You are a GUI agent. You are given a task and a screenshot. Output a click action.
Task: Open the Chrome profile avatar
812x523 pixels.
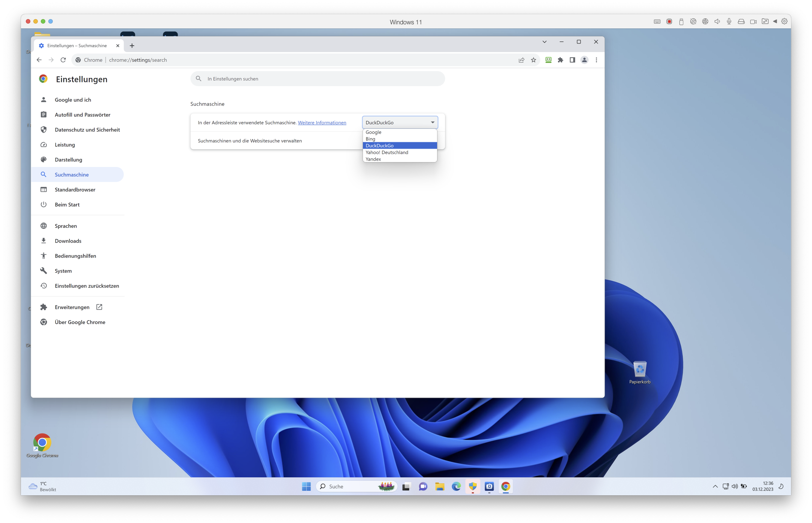click(584, 60)
